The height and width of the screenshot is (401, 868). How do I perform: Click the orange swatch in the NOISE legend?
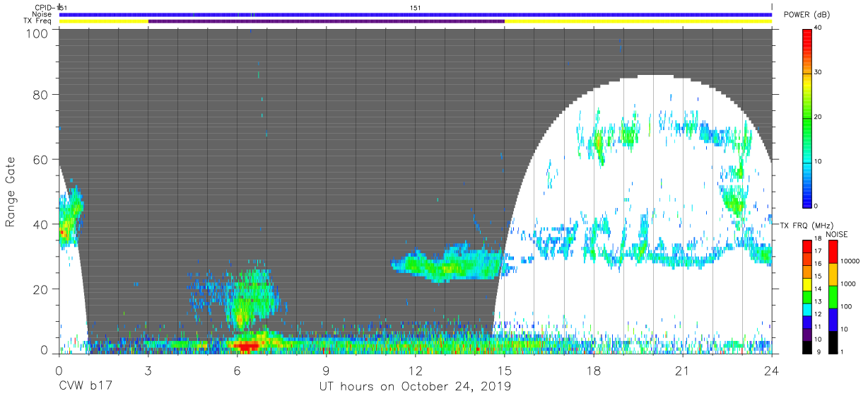833,274
